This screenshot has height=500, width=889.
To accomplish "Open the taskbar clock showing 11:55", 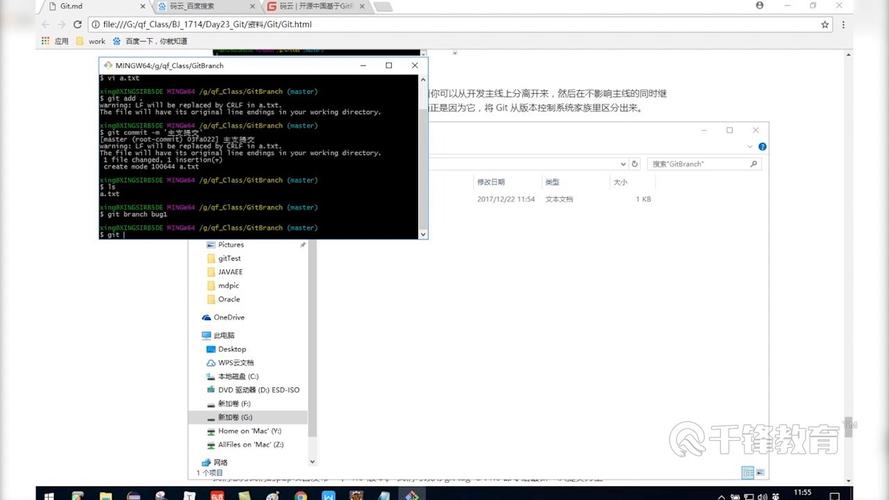I will (x=802, y=493).
